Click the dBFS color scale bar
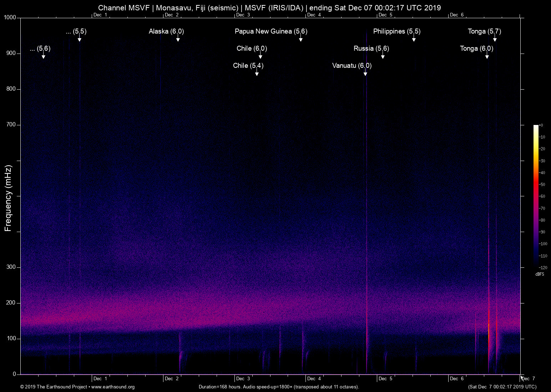The image size is (551, 392). click(536, 196)
